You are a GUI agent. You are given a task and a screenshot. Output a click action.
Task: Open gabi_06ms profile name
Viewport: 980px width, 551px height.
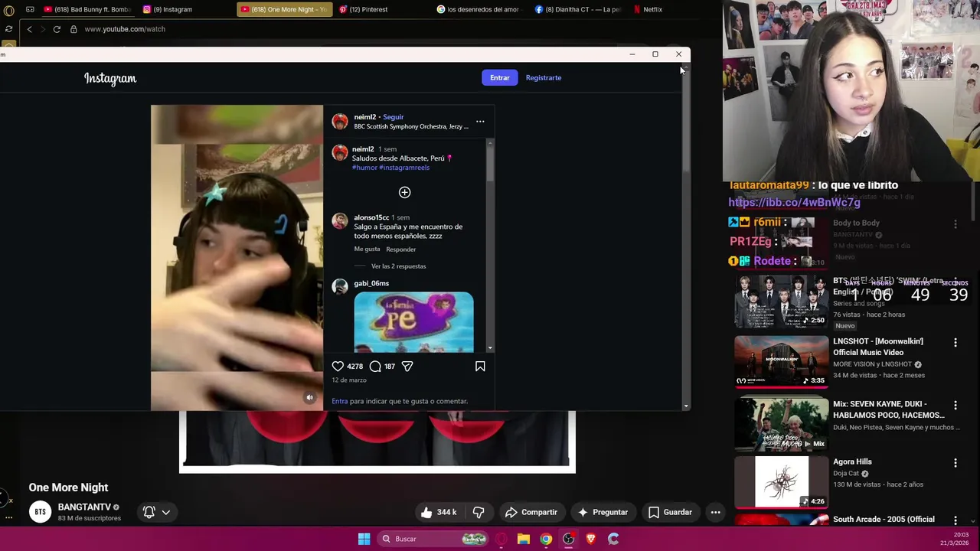371,283
